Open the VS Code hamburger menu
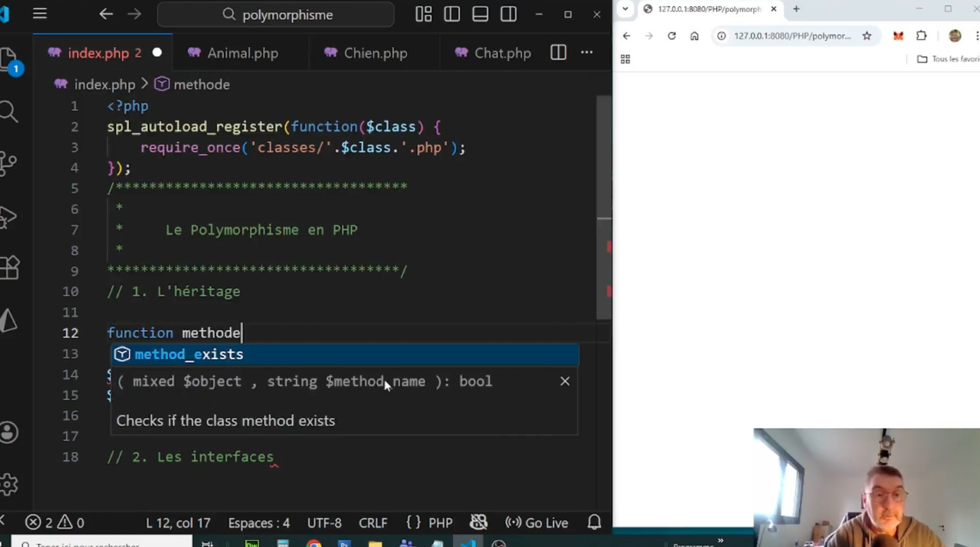The height and width of the screenshot is (547, 980). pyautogui.click(x=40, y=14)
